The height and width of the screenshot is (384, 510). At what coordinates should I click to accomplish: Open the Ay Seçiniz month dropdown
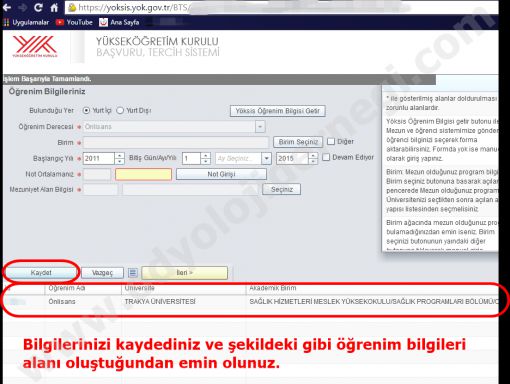[243, 158]
